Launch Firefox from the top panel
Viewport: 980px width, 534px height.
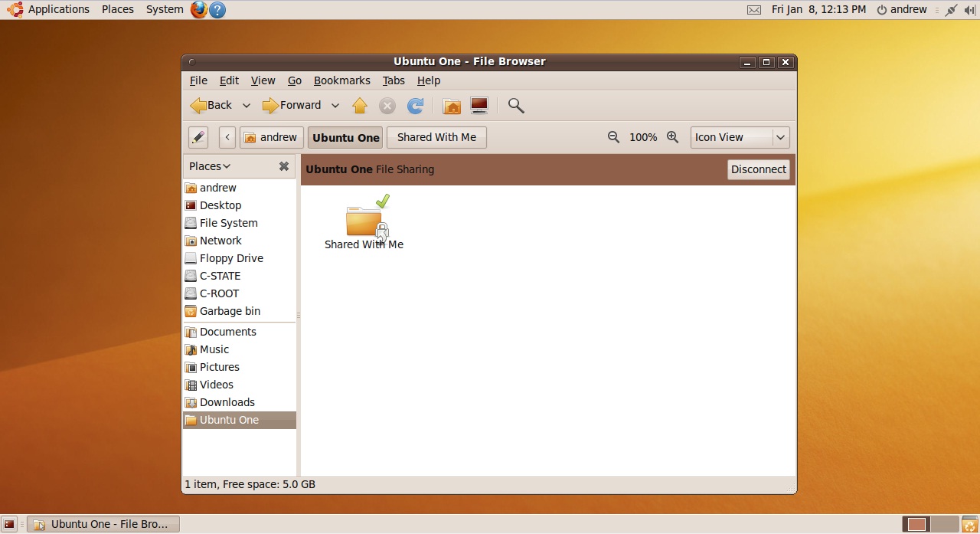[199, 10]
